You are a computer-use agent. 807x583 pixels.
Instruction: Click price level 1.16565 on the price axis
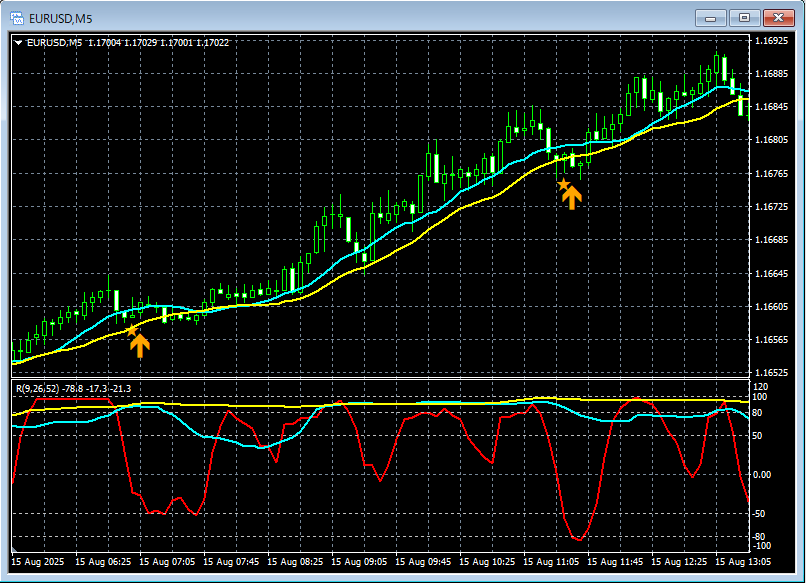[x=771, y=340]
